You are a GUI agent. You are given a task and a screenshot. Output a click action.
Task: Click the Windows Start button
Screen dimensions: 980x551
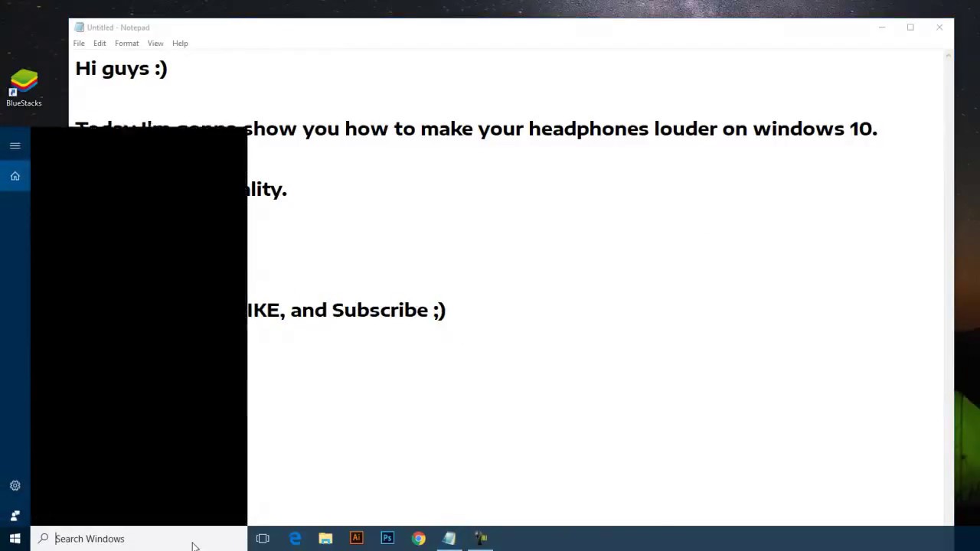pos(15,539)
